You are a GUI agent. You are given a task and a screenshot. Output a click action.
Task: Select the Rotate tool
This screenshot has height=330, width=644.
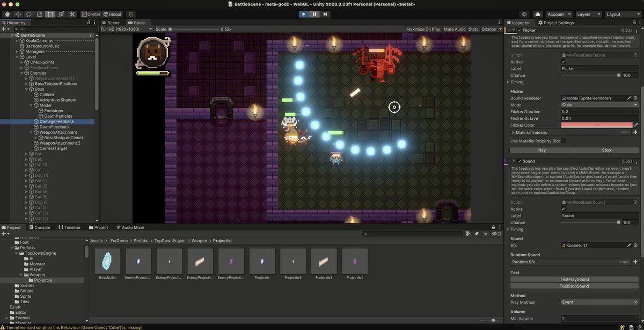point(28,14)
